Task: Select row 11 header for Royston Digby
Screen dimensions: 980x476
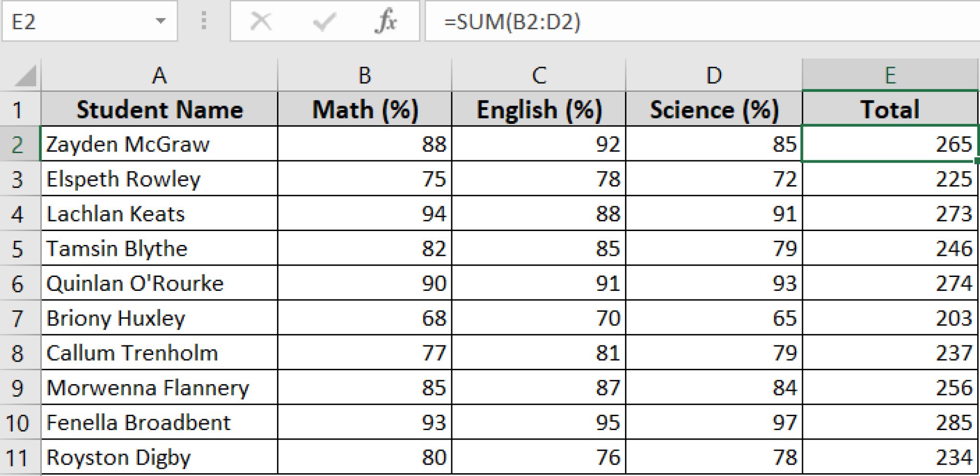Action: [19, 457]
